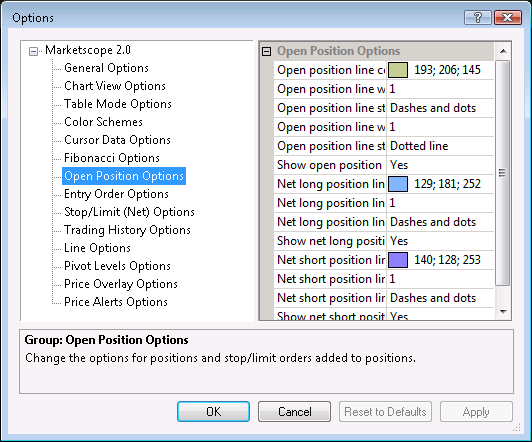Click the Cancel button
The height and width of the screenshot is (442, 532).
point(294,411)
